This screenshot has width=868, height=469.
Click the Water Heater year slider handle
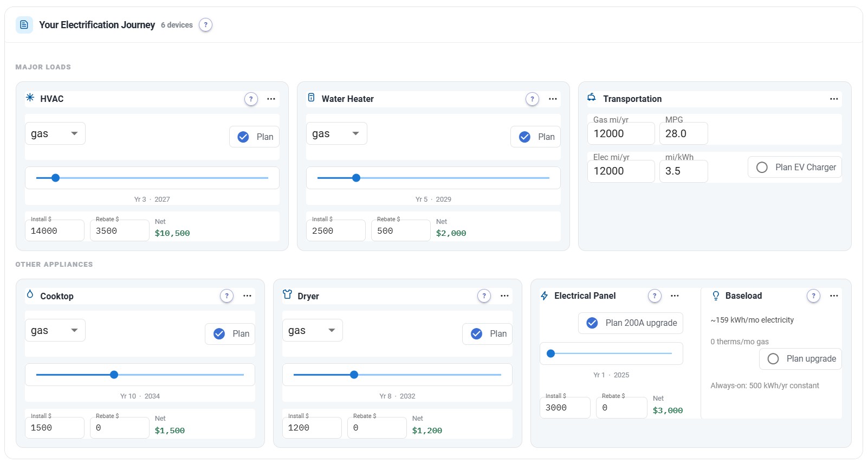tap(356, 178)
